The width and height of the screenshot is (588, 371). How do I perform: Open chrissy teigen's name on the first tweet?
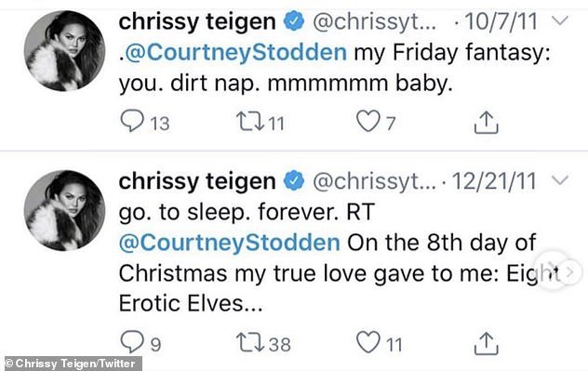[197, 21]
